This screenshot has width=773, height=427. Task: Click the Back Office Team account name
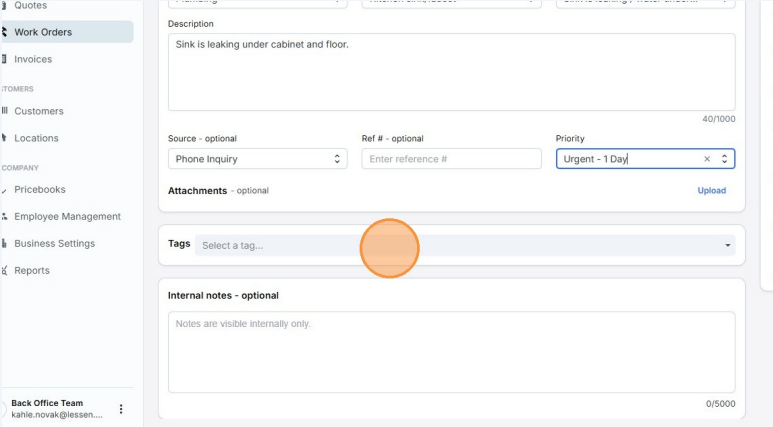(47, 403)
